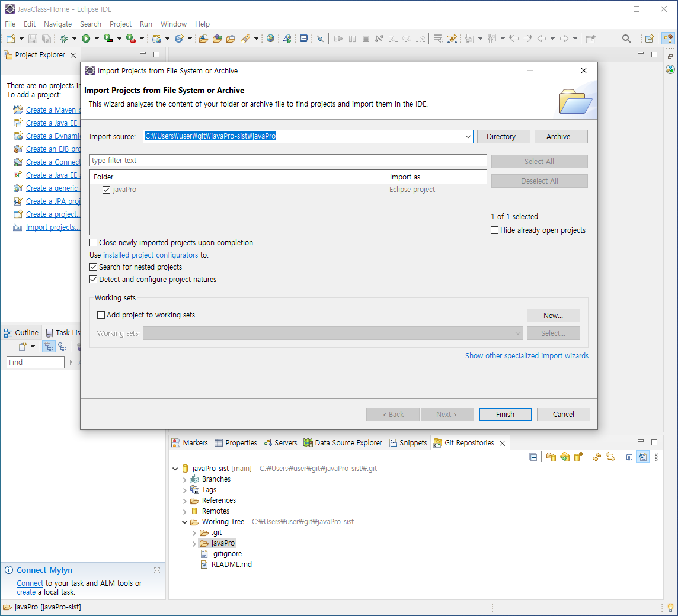Click the Create new Git Repository icon
678x616 pixels.
[x=578, y=457]
